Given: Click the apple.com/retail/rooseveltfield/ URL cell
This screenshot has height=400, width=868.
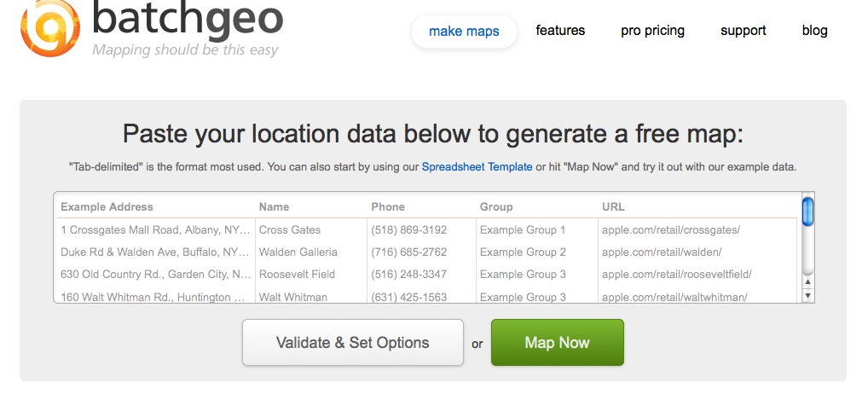Looking at the screenshot, I should coord(676,275).
